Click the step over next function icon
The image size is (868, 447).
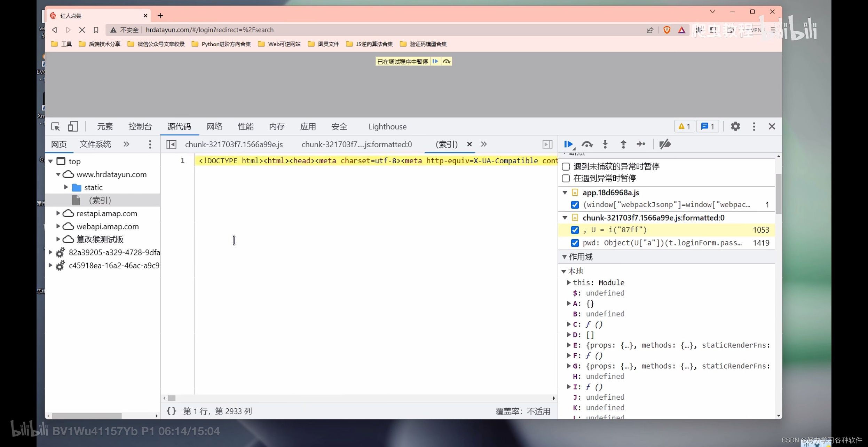point(586,144)
